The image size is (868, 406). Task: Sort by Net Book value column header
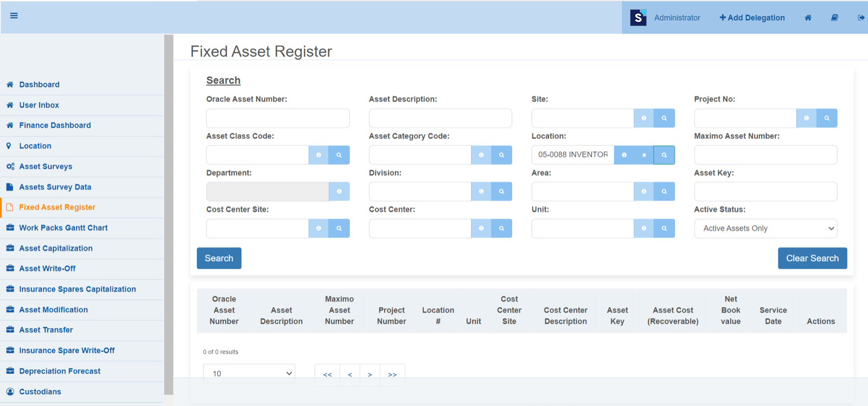coord(731,310)
